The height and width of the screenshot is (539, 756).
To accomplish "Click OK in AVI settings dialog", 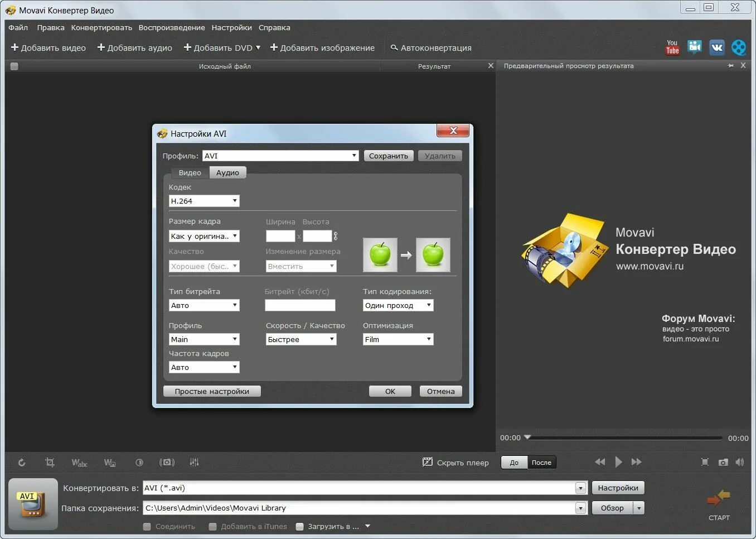I will [390, 391].
